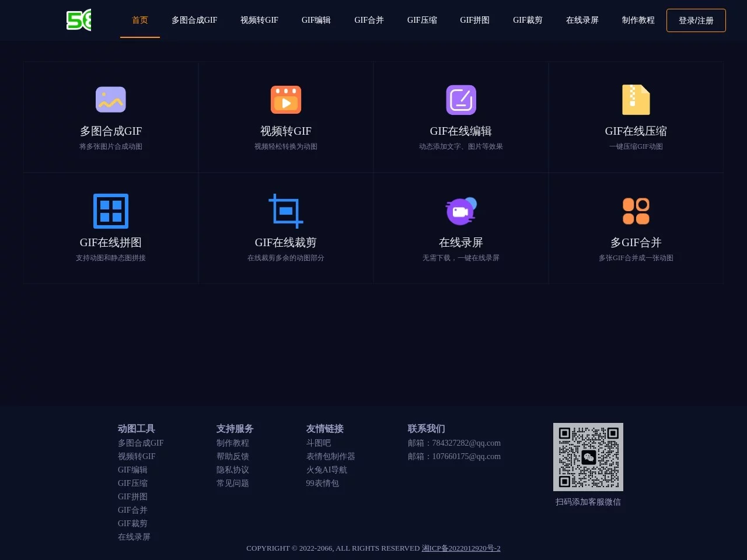Click the 登录/注册 button
This screenshot has width=747, height=560.
[x=696, y=20]
